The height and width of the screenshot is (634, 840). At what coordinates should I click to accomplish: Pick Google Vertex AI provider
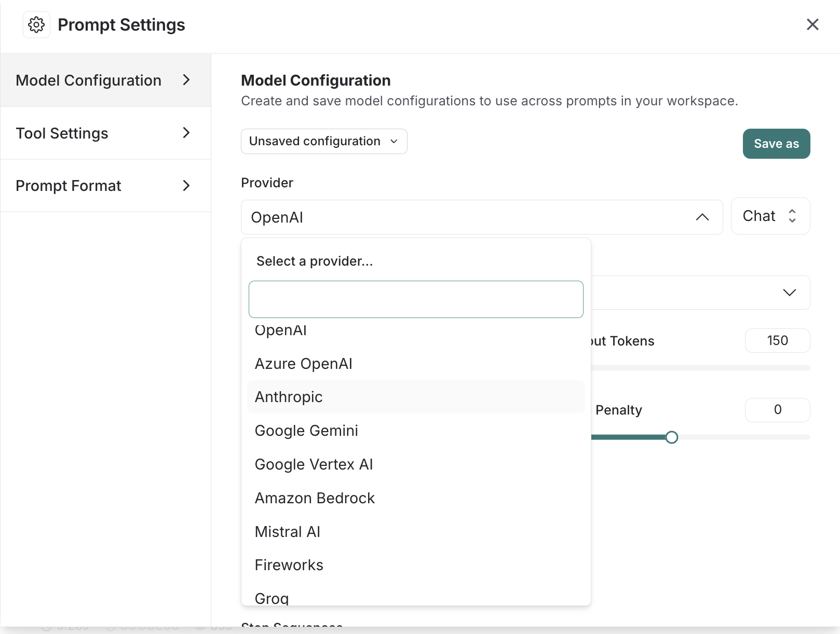[x=314, y=464]
